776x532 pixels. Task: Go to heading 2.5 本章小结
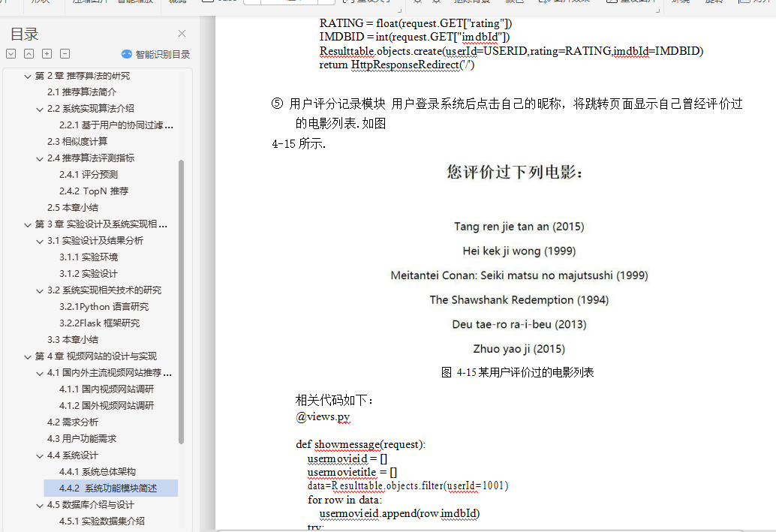coord(73,207)
